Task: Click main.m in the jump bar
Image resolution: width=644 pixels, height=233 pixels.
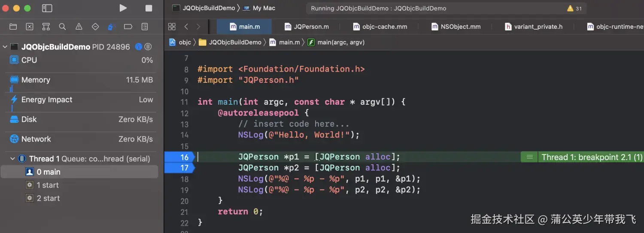Action: point(284,42)
